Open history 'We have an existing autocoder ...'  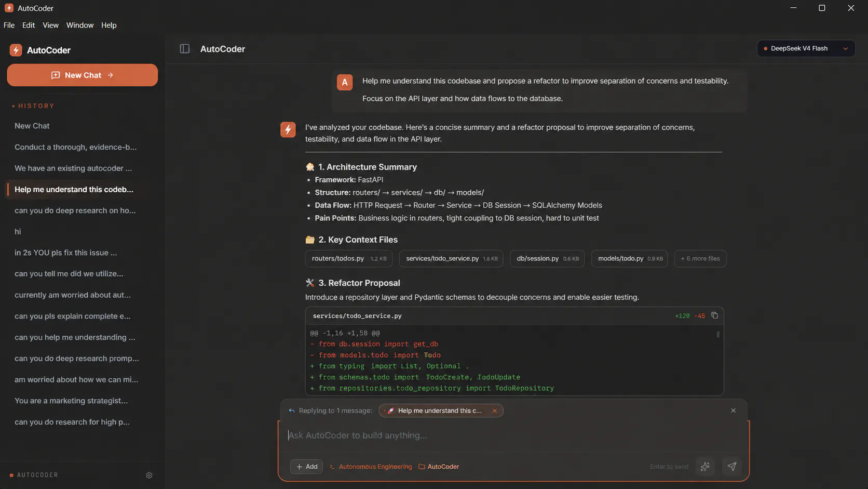(83, 168)
